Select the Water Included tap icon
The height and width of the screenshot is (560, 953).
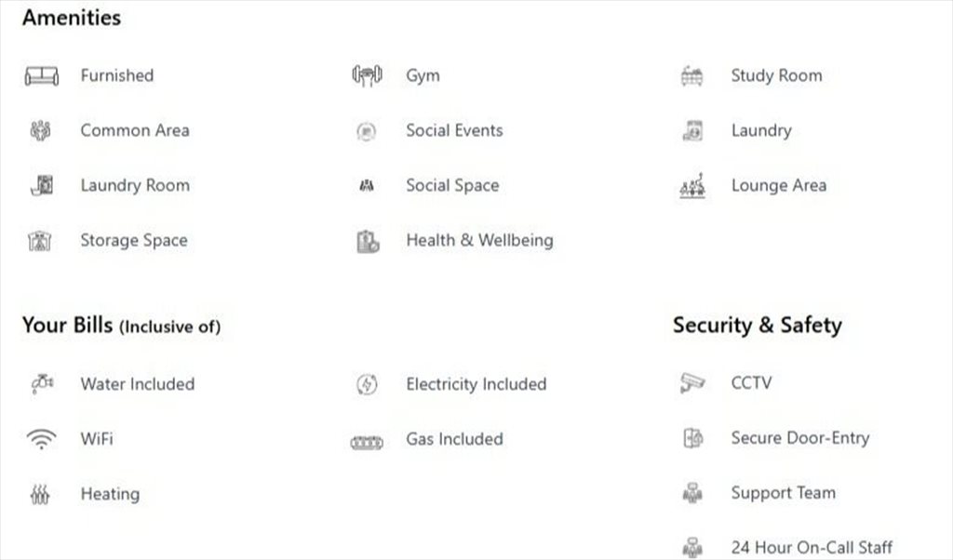click(x=42, y=384)
